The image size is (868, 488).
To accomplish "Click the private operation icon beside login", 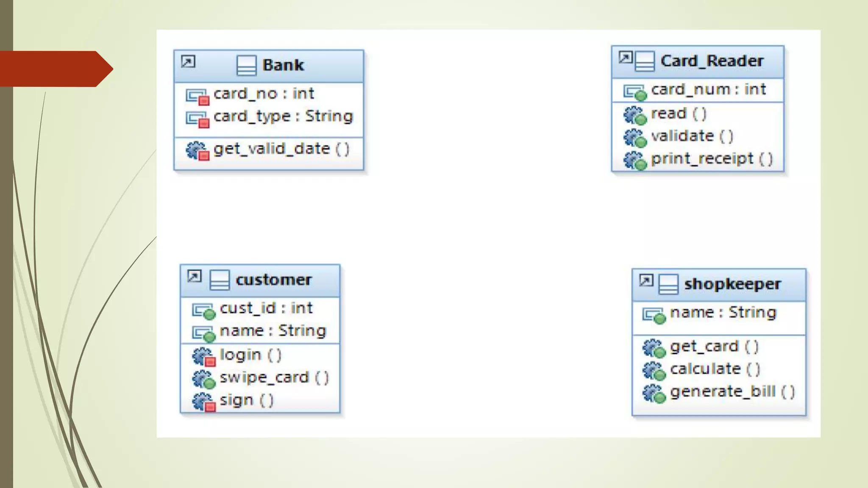I will coord(204,357).
